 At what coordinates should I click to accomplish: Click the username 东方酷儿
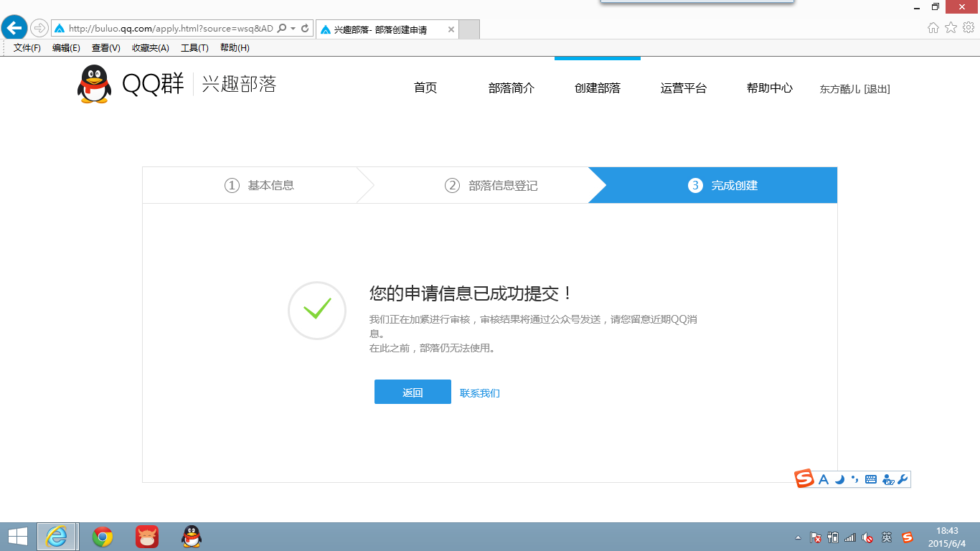[x=840, y=89]
